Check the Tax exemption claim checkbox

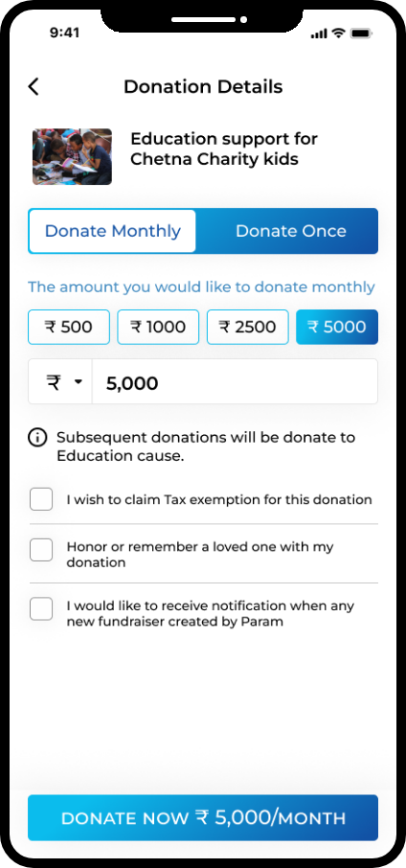[41, 499]
